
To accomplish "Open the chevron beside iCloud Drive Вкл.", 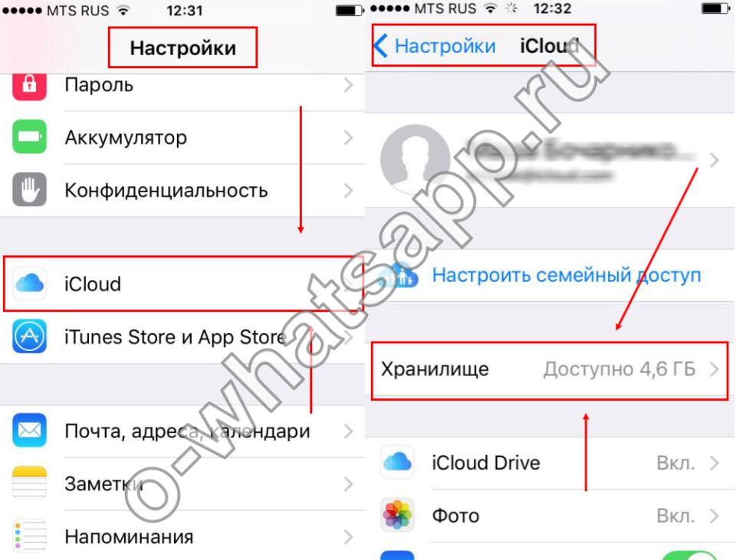I will pos(715,463).
